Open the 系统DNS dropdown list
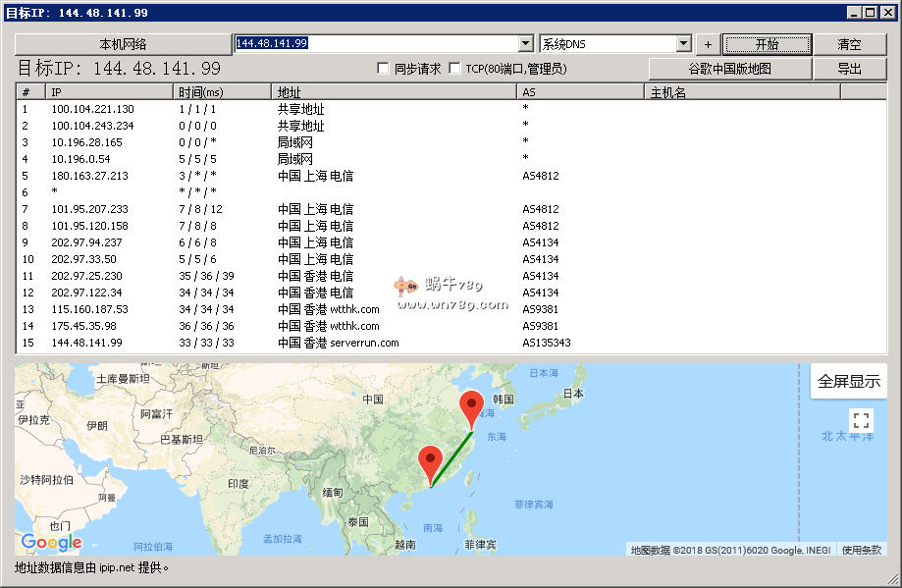The width and height of the screenshot is (902, 588). pyautogui.click(x=684, y=44)
